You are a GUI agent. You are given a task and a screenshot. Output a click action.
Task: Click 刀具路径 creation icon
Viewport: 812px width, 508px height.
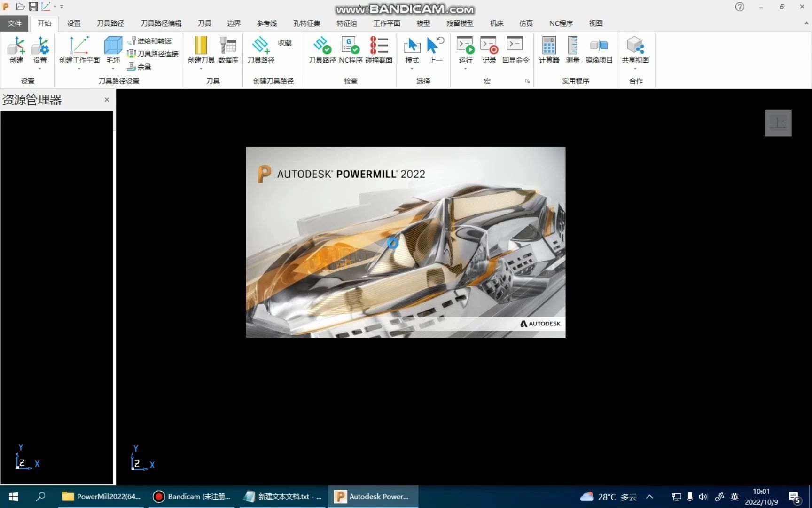[x=261, y=46]
